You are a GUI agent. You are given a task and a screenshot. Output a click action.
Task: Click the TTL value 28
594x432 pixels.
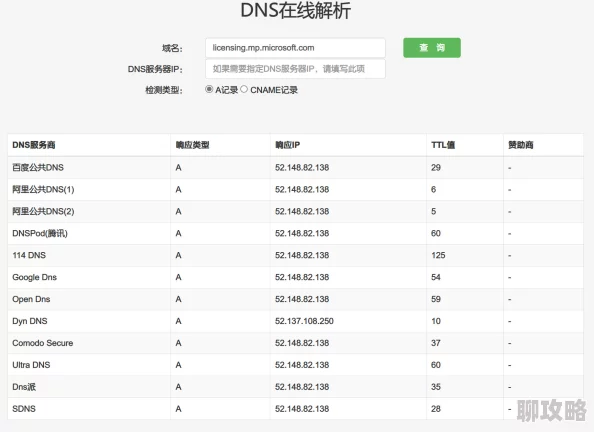coord(436,409)
